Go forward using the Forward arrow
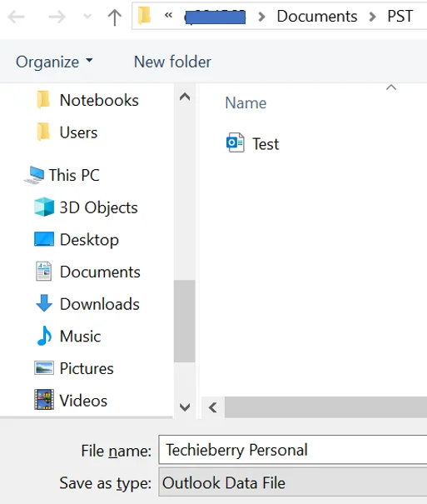427x504 pixels. pyautogui.click(x=57, y=17)
